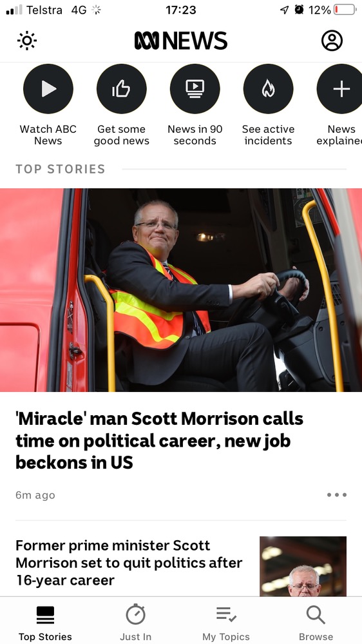Tap the flame See active incidents icon

(x=269, y=89)
